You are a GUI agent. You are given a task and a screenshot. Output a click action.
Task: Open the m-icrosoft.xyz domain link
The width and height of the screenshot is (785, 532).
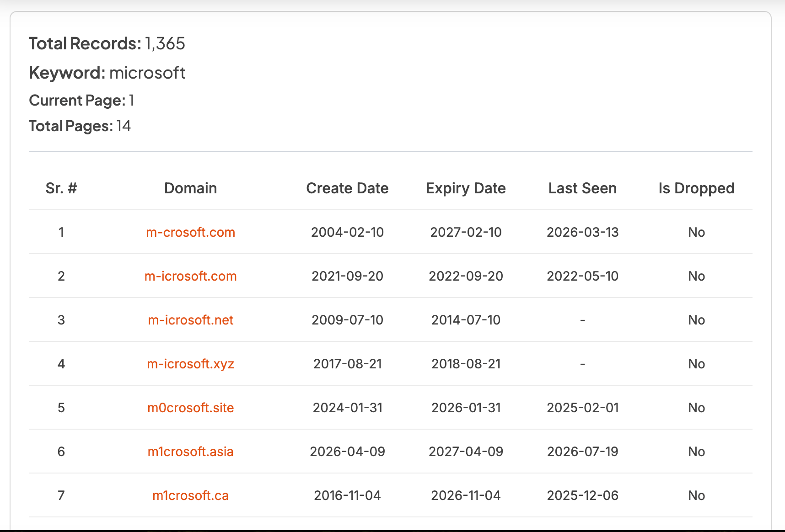click(x=190, y=364)
